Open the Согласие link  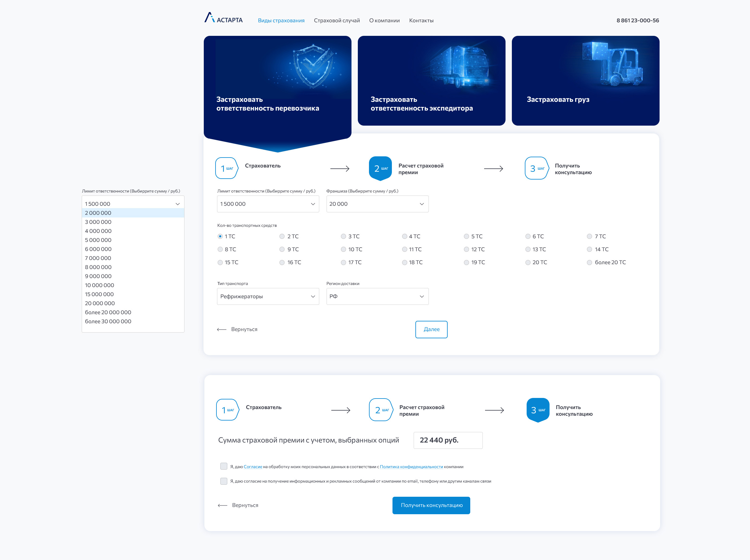(x=253, y=467)
